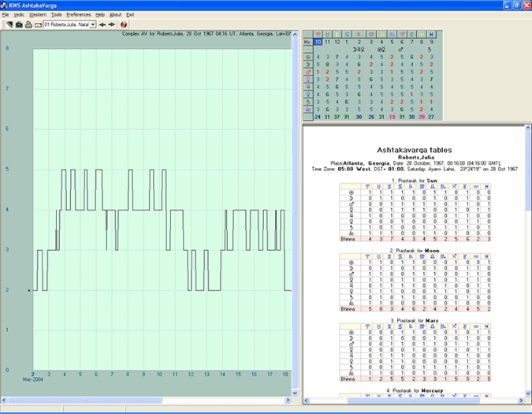The width and height of the screenshot is (532, 414).
Task: Click the first toolbar icon (black notebook)
Action: click(x=9, y=24)
